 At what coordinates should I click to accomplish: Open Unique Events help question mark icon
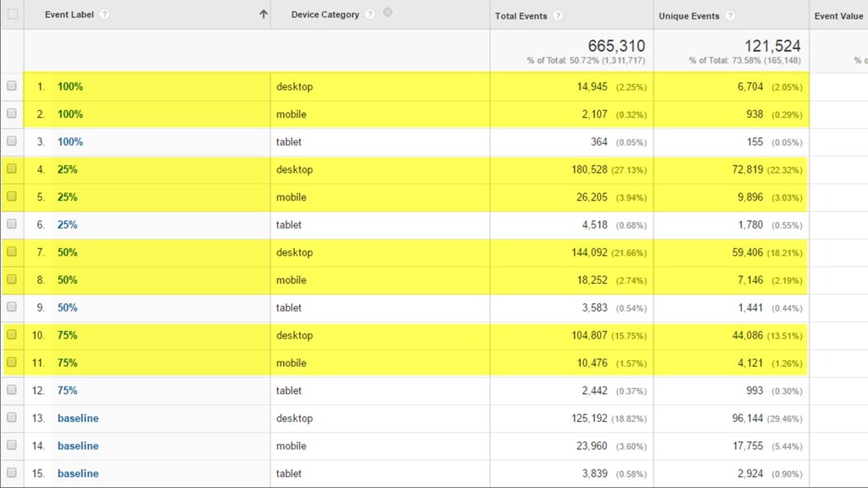[x=730, y=15]
